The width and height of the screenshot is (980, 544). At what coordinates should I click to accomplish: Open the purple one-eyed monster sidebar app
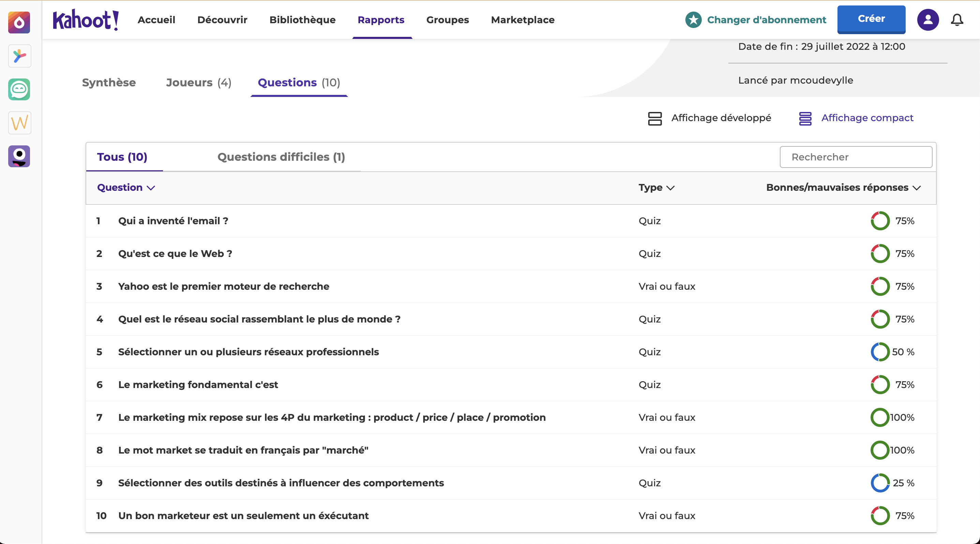[19, 156]
